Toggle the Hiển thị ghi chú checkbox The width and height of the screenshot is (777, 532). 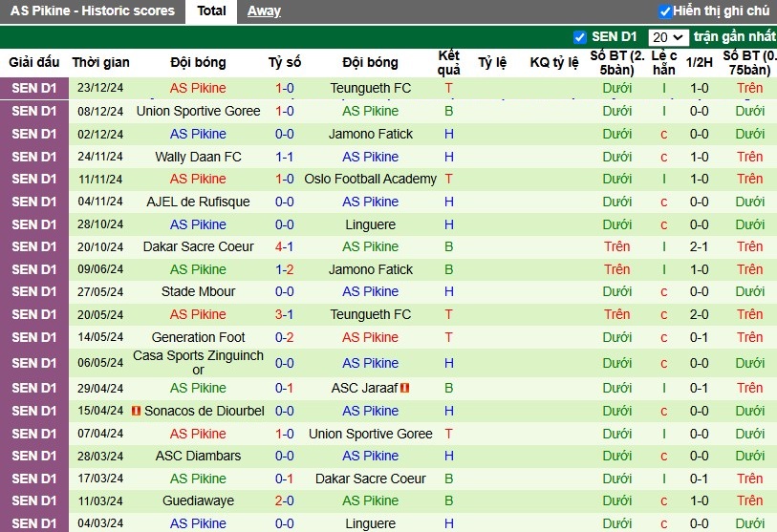(x=665, y=11)
